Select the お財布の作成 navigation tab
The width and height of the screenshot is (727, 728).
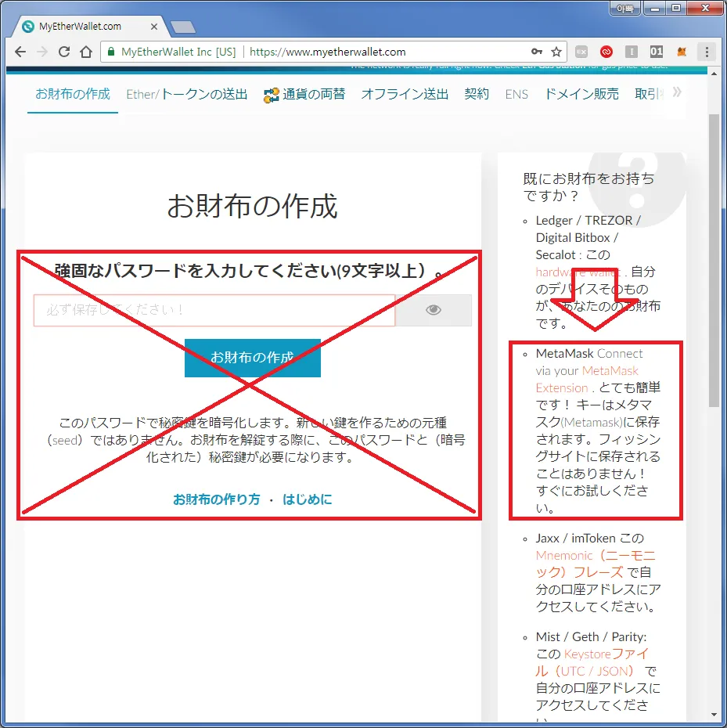(x=73, y=94)
